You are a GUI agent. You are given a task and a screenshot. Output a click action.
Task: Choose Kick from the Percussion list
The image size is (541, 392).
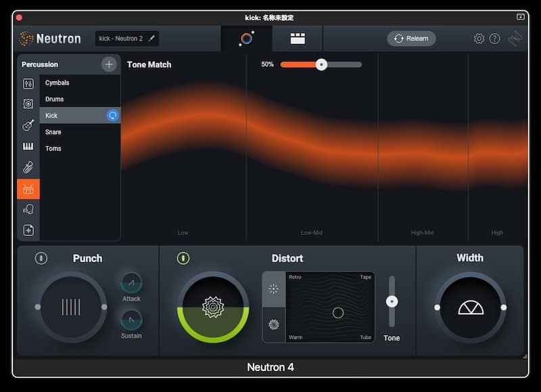coord(80,116)
